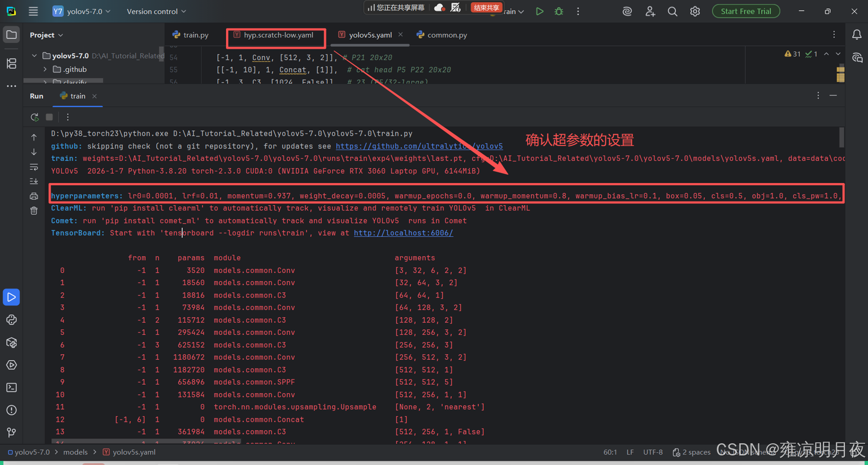Change the 2 spaces indent setting
This screenshot has height=465, width=868.
(x=691, y=452)
